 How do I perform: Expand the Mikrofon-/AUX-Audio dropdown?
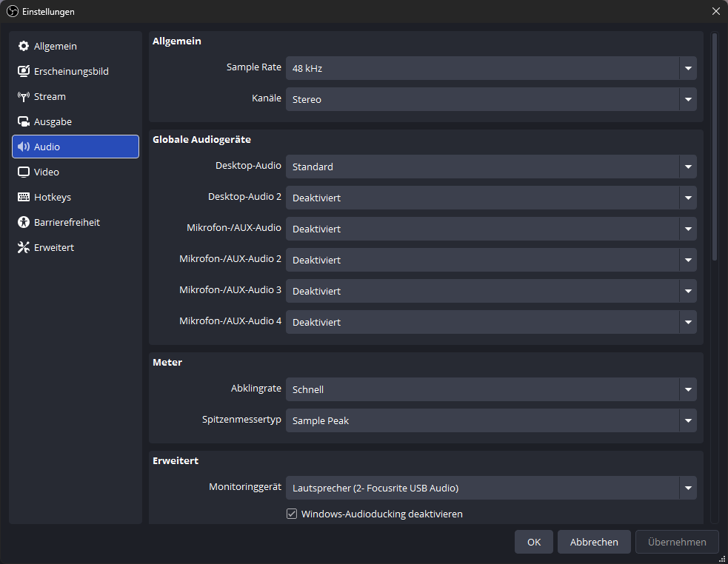coord(491,229)
